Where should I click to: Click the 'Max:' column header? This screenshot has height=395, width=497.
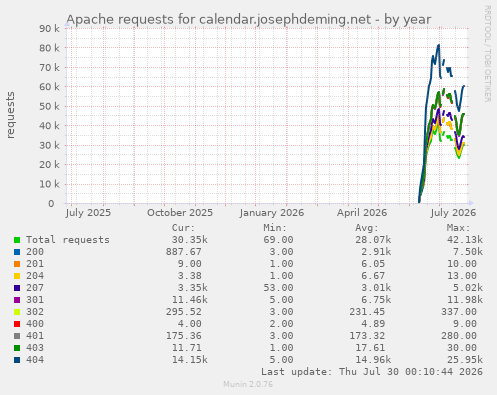(x=458, y=228)
